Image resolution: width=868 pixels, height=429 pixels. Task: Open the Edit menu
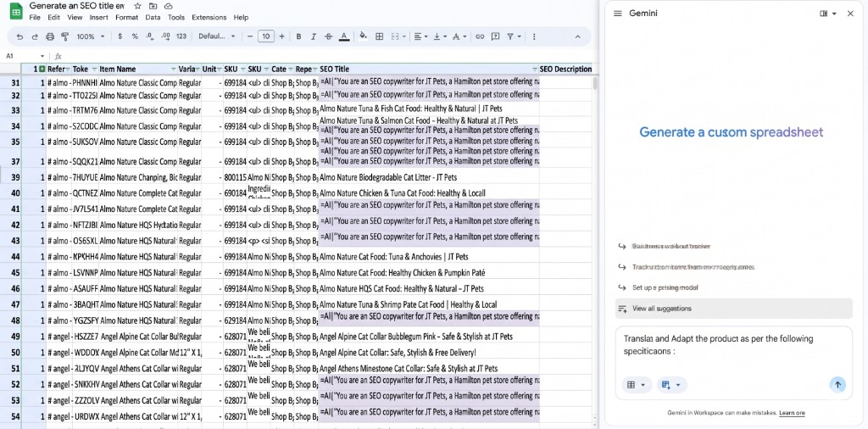pyautogui.click(x=53, y=18)
